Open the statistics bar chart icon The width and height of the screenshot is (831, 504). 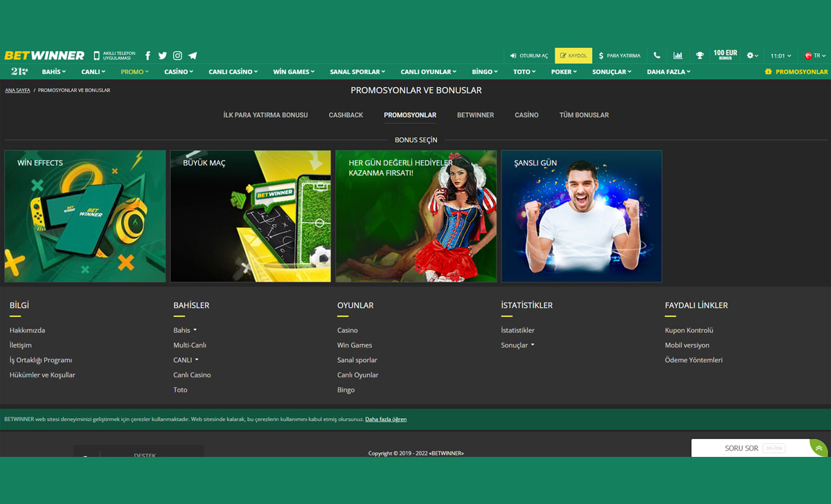(x=677, y=55)
